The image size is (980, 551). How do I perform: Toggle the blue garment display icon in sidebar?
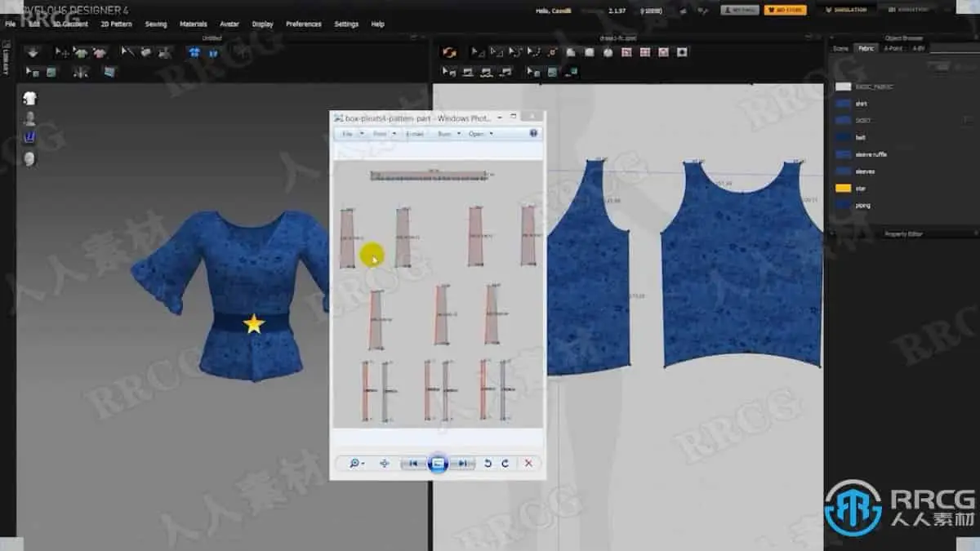[30, 138]
